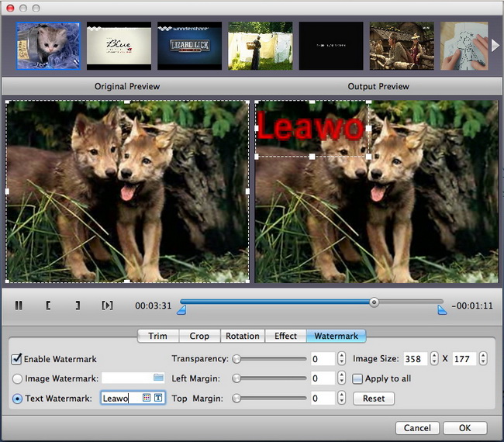Adjust the Transparency slider
The height and width of the screenshot is (442, 504).
269,359
